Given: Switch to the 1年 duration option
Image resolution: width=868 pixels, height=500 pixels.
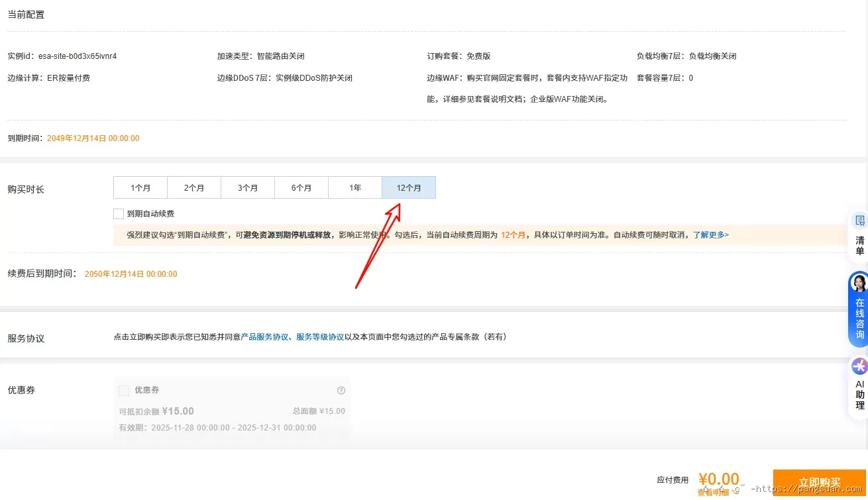Looking at the screenshot, I should 355,187.
